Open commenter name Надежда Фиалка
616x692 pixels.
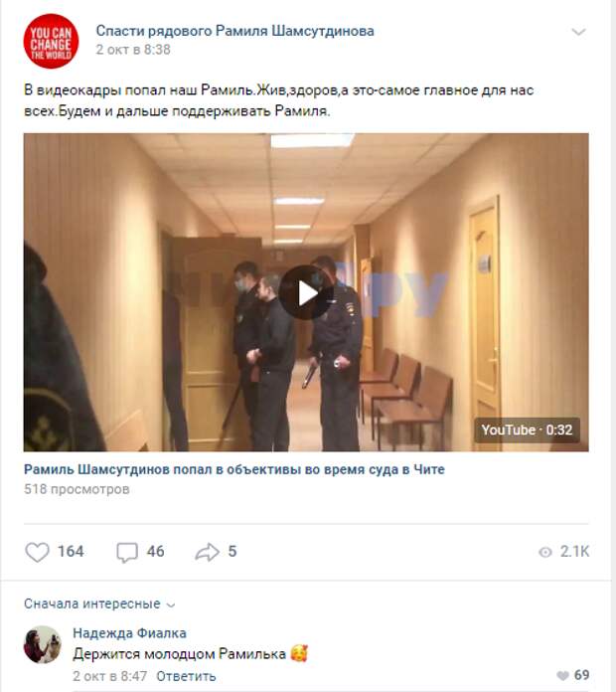coord(129,633)
